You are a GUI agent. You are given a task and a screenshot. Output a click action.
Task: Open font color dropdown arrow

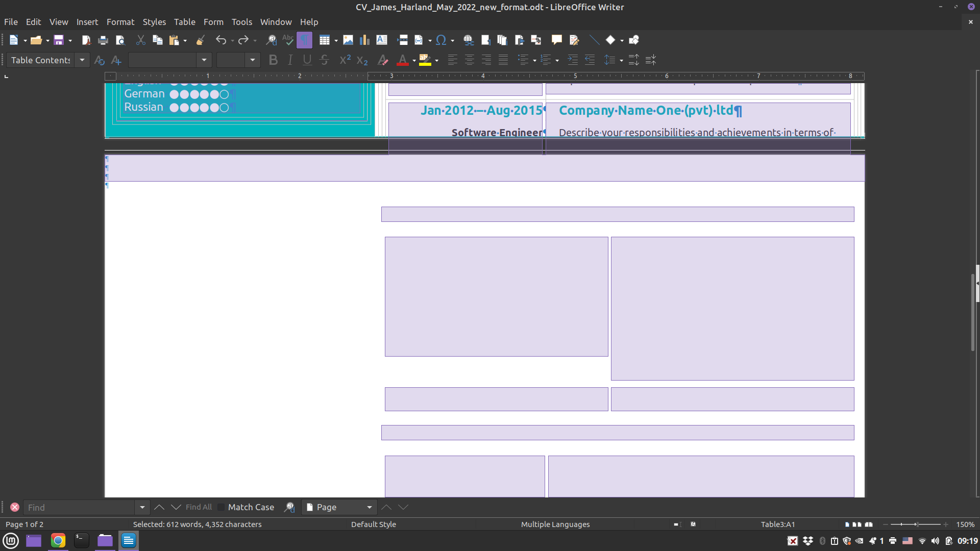pyautogui.click(x=414, y=61)
